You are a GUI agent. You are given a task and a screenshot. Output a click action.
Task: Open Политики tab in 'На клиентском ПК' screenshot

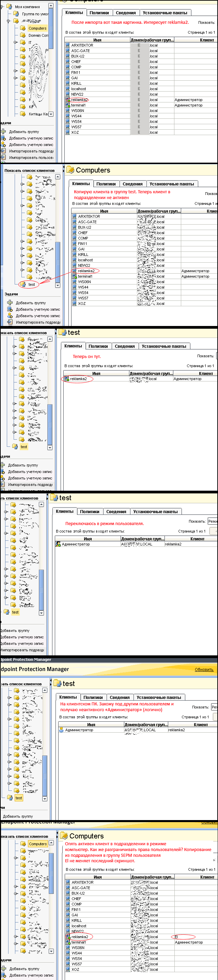point(93,697)
